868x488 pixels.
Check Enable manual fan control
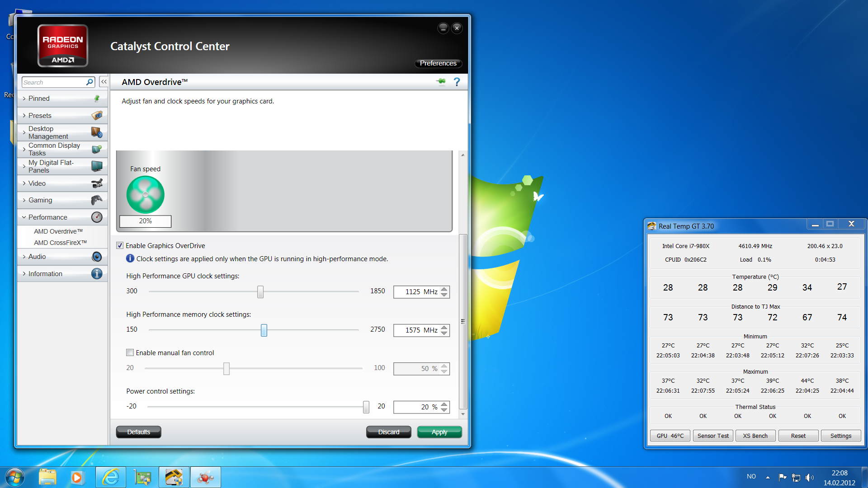(x=130, y=352)
